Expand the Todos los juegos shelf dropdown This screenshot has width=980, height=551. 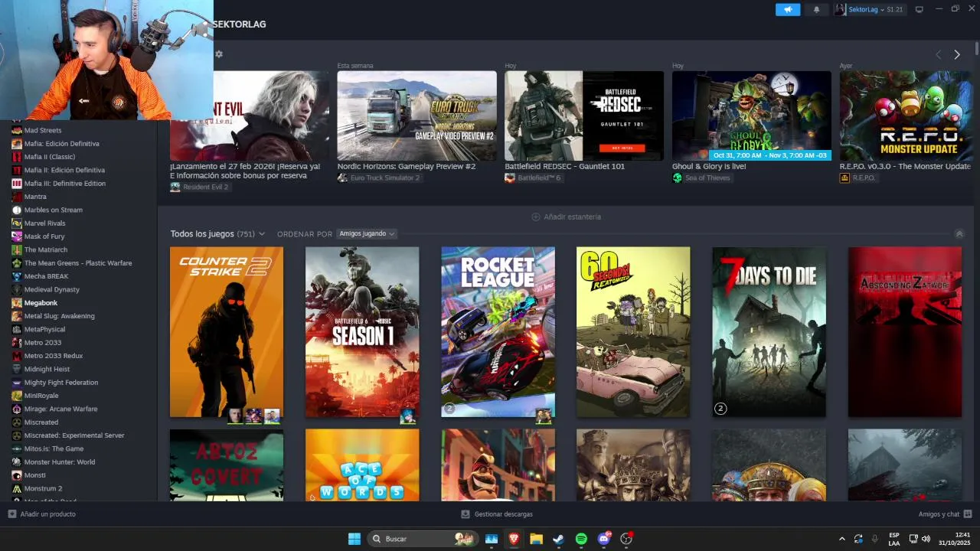[262, 233]
